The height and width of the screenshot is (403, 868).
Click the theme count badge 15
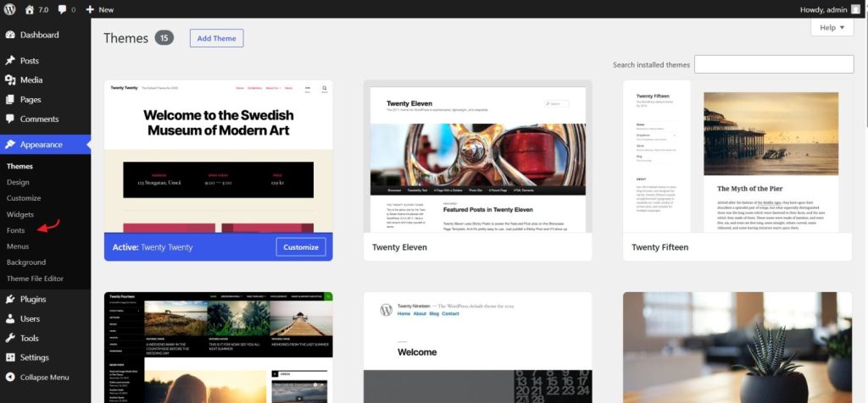[x=164, y=37]
